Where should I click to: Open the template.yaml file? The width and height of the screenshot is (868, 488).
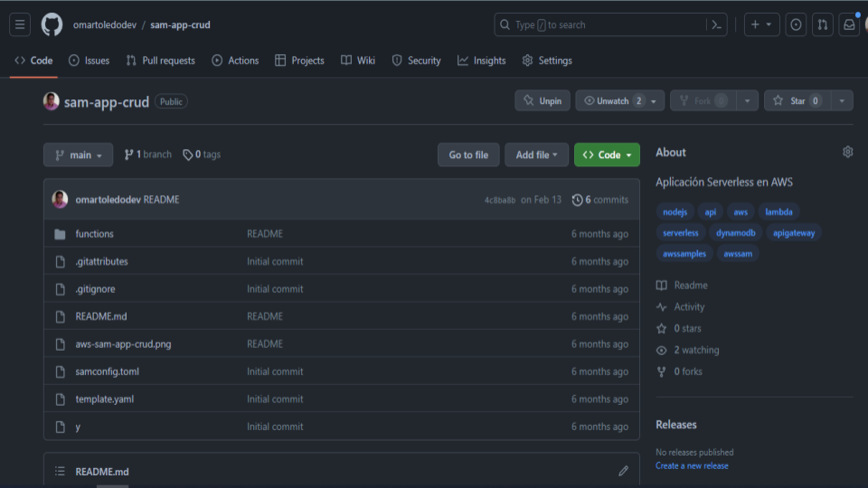pyautogui.click(x=105, y=399)
